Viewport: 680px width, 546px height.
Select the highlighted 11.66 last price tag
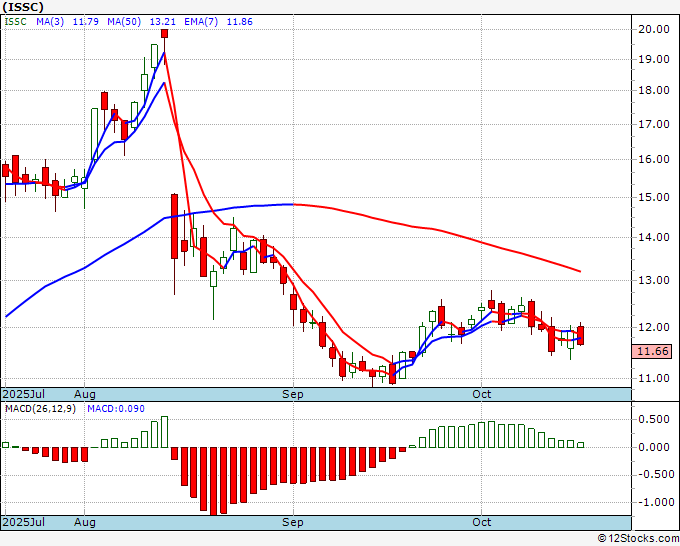[x=652, y=351]
